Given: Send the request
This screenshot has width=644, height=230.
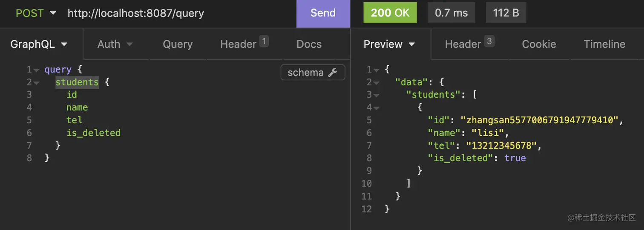Looking at the screenshot, I should 323,13.
